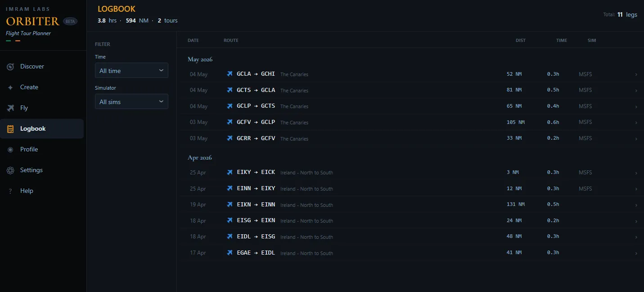Sort by the SIM column header
Image resolution: width=644 pixels, height=292 pixels.
592,41
